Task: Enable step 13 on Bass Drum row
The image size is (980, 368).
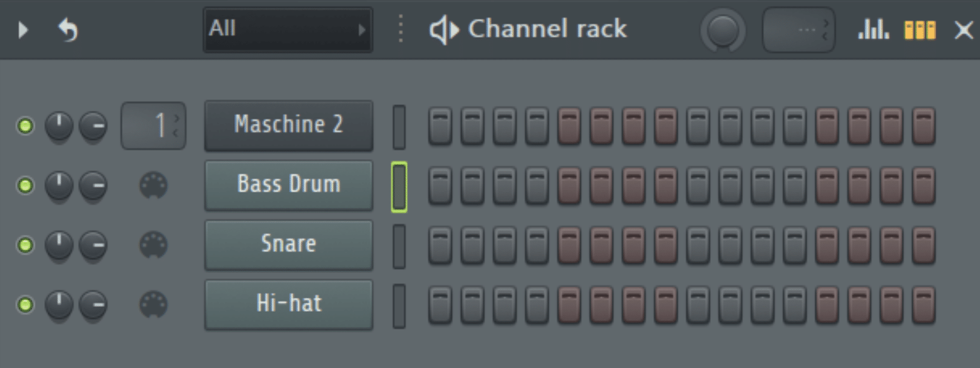Action: click(827, 185)
